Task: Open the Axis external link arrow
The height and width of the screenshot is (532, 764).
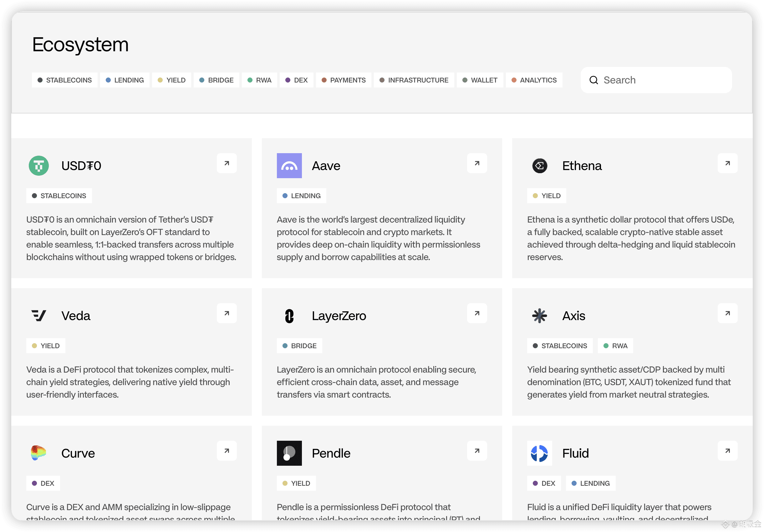Action: [x=727, y=313]
